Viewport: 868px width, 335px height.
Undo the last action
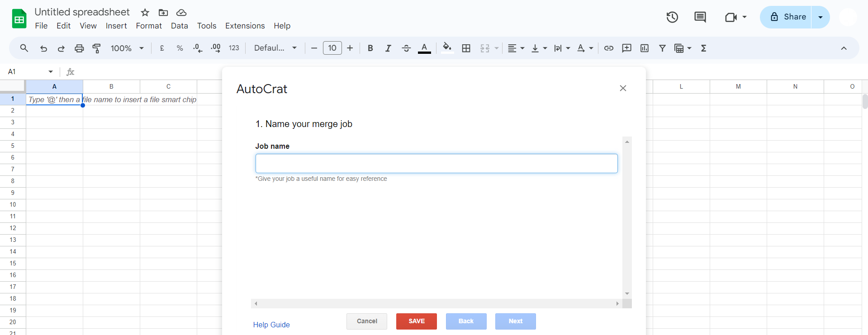[x=43, y=48]
